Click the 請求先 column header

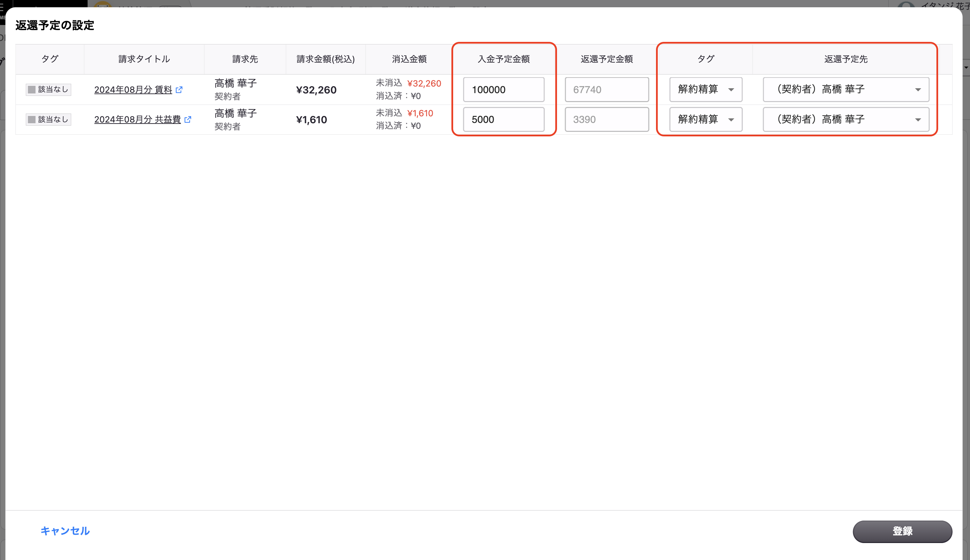[x=245, y=59]
